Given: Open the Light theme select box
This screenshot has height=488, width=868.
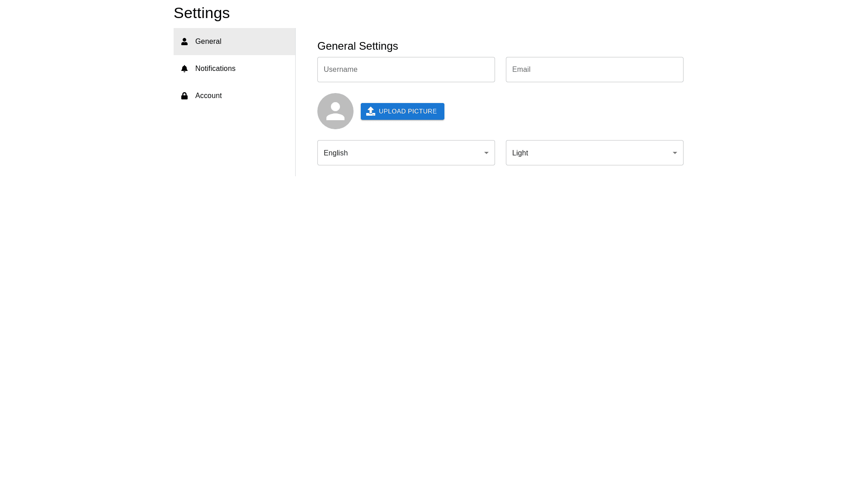Looking at the screenshot, I should pyautogui.click(x=594, y=153).
